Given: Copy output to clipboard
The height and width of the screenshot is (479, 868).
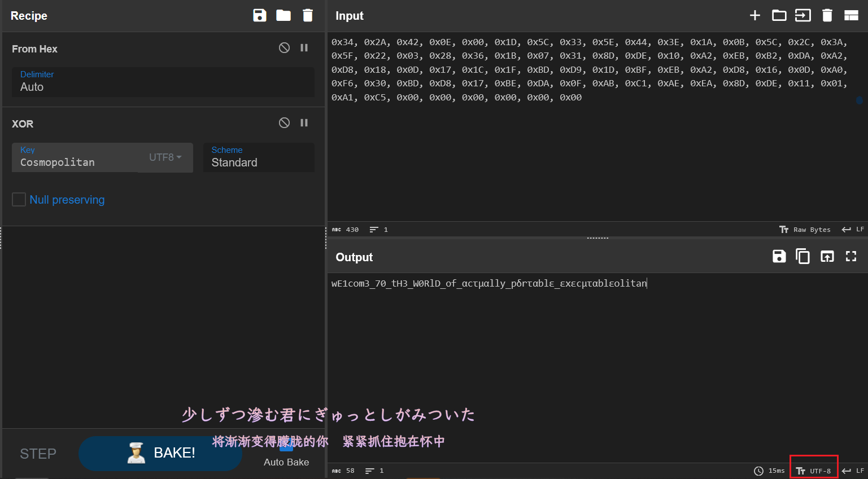Looking at the screenshot, I should coord(803,257).
